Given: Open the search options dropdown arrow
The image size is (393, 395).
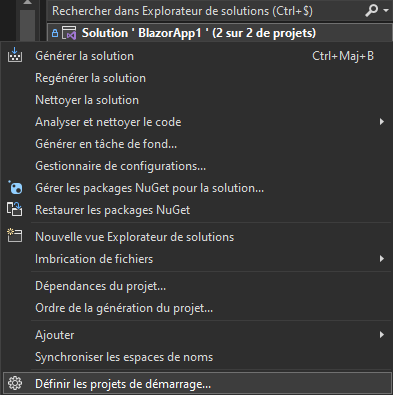Looking at the screenshot, I should pos(386,11).
